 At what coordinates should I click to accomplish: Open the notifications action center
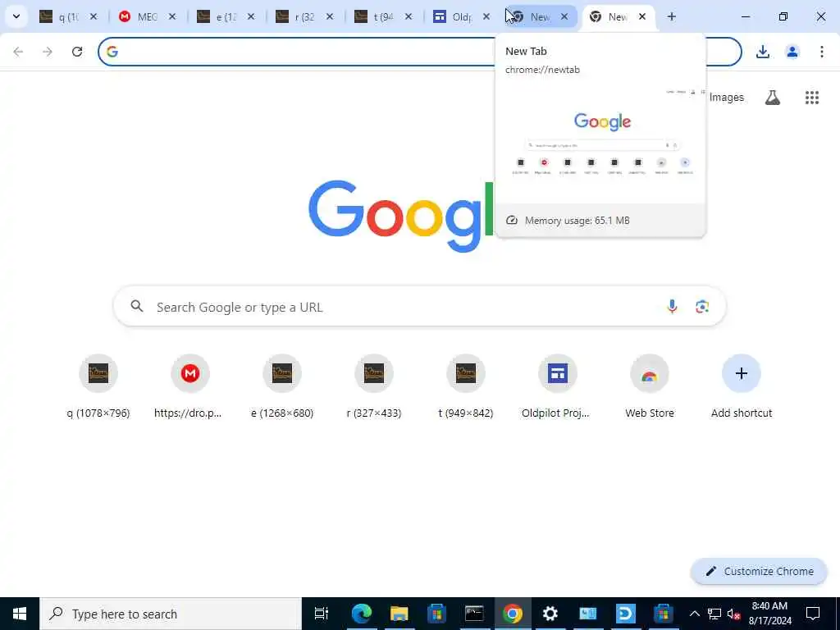(813, 614)
